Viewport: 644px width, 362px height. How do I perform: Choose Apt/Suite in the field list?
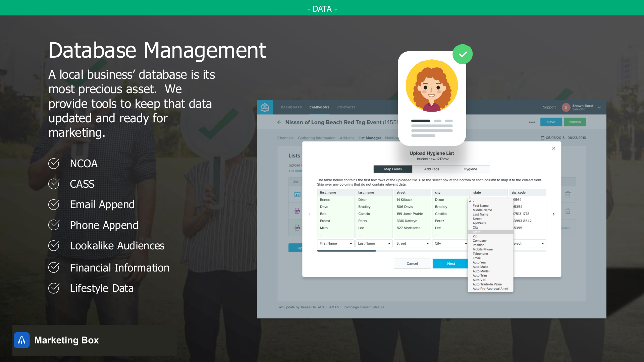click(x=479, y=223)
